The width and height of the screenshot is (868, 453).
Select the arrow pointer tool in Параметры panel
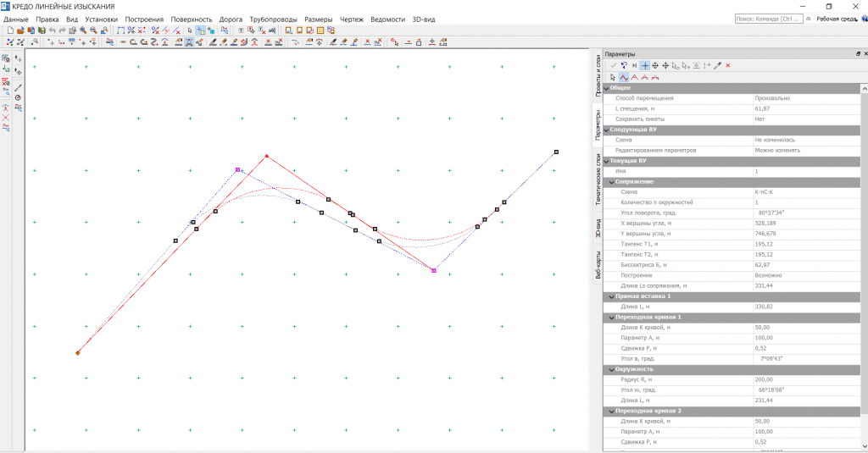612,77
